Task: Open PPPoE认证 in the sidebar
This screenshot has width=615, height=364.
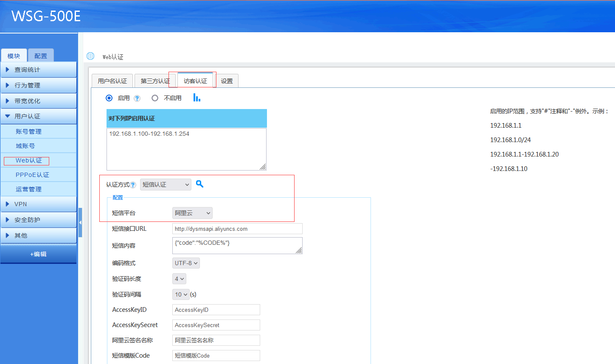Action: pyautogui.click(x=32, y=175)
